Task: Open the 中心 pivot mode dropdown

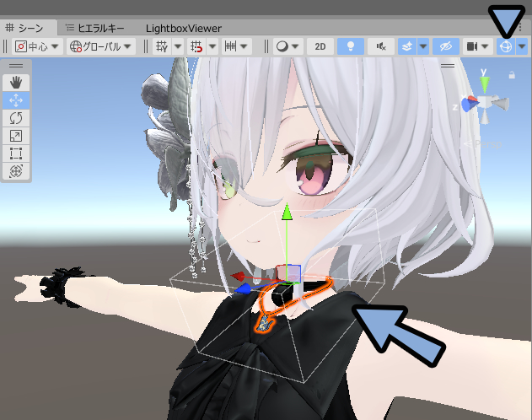Action: [x=37, y=46]
